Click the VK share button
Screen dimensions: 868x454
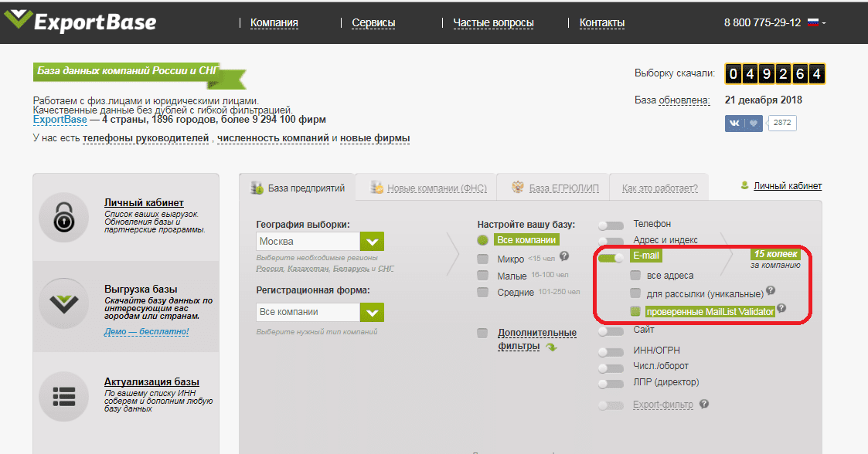[734, 123]
